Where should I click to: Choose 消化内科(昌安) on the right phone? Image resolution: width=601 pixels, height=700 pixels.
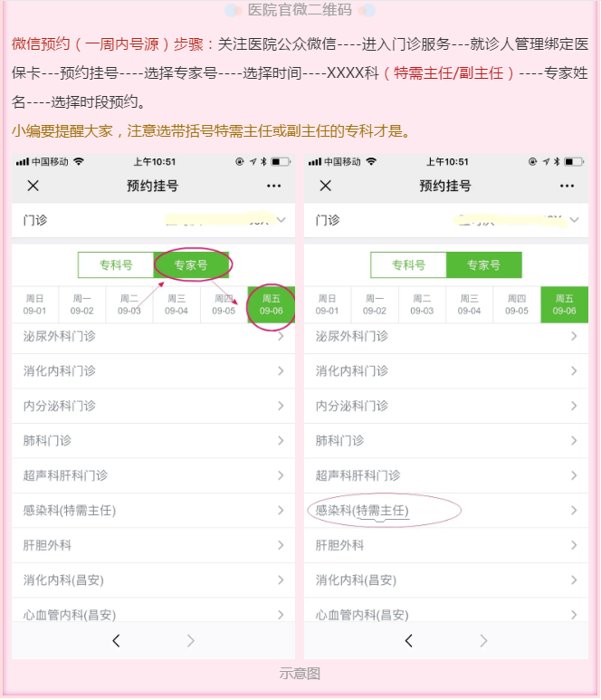click(x=446, y=580)
